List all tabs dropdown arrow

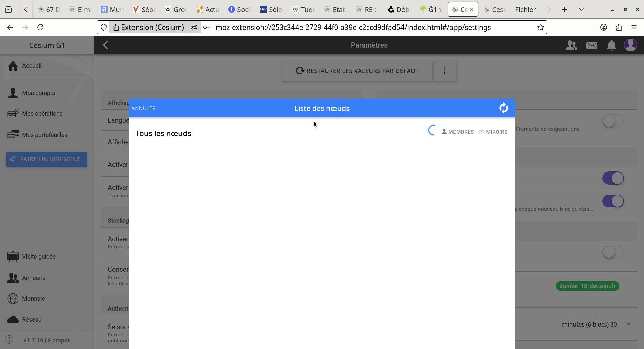pos(581,9)
